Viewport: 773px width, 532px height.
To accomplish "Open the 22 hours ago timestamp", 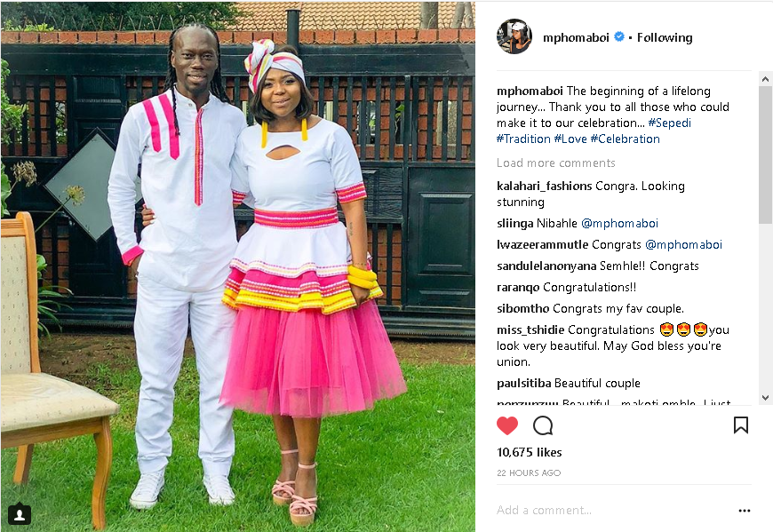I will tap(529, 472).
